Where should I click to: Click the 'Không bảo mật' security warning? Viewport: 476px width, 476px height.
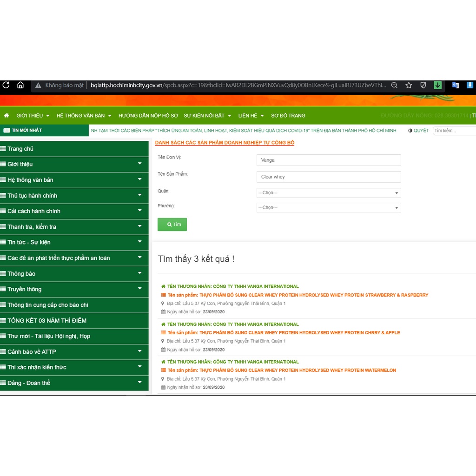[59, 85]
